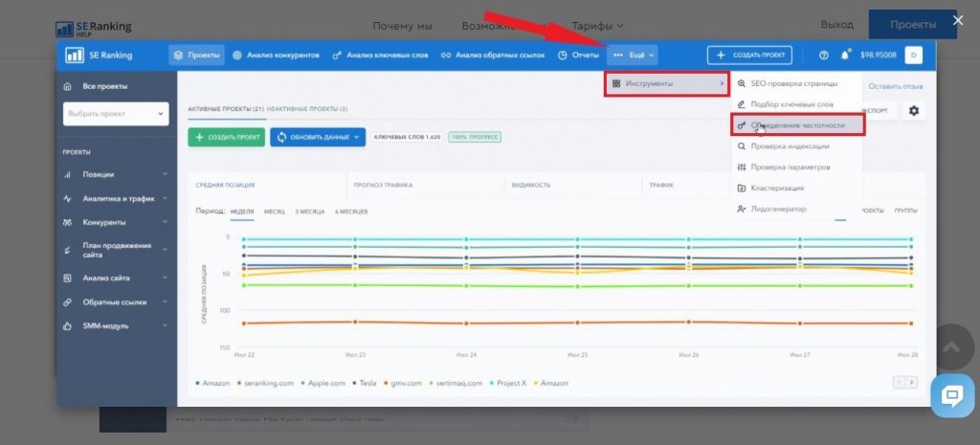980x445 pixels.
Task: Switch to the "Месяц" period tab
Action: point(275,211)
